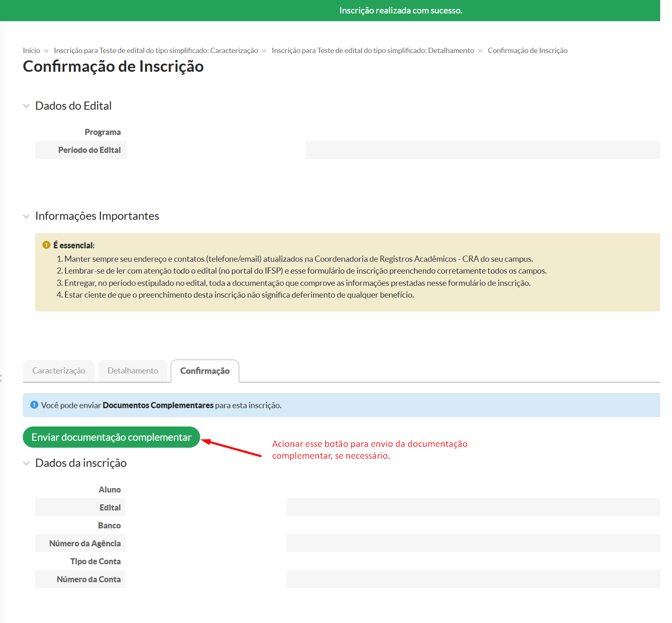672x623 pixels.
Task: Click the Edital label under Dados da inscrição
Action: pyautogui.click(x=110, y=508)
